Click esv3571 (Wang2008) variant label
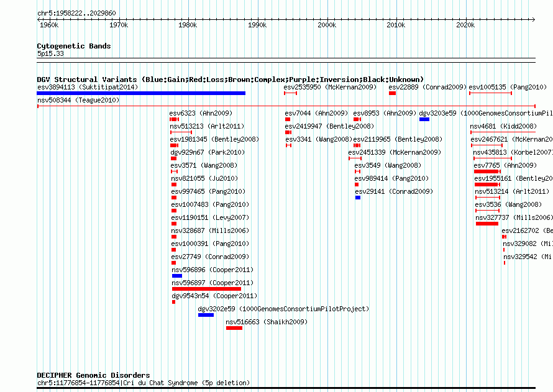 (x=204, y=165)
